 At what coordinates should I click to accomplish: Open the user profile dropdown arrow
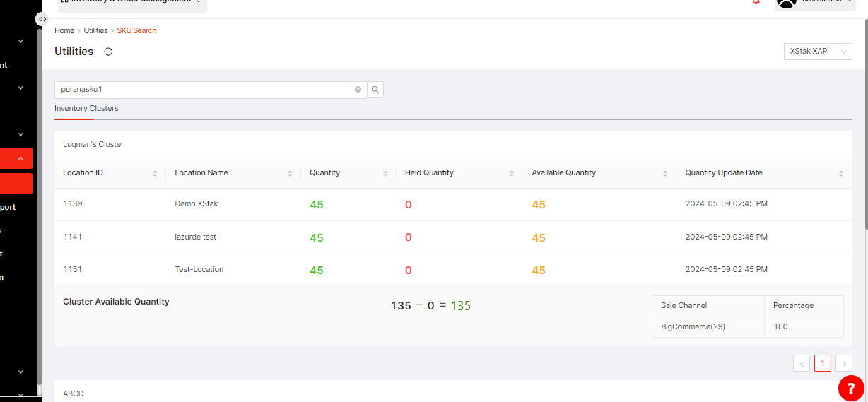pyautogui.click(x=850, y=2)
